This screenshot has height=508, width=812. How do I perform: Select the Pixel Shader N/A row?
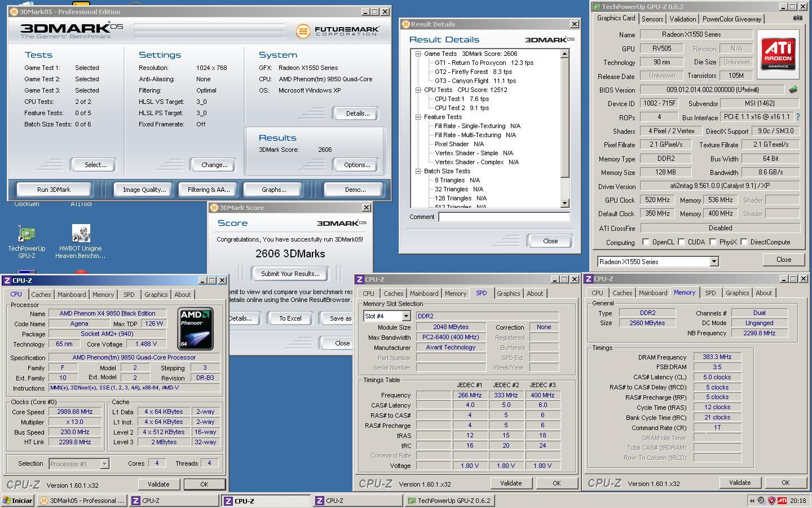pos(460,144)
